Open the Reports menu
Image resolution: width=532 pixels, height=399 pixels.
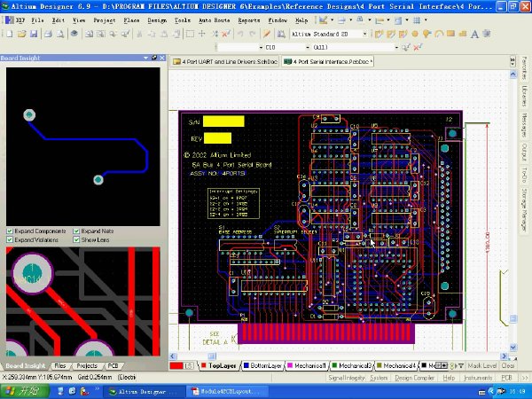[248, 20]
